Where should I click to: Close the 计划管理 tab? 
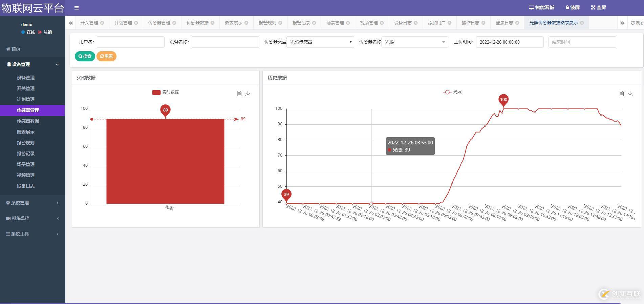tap(136, 23)
